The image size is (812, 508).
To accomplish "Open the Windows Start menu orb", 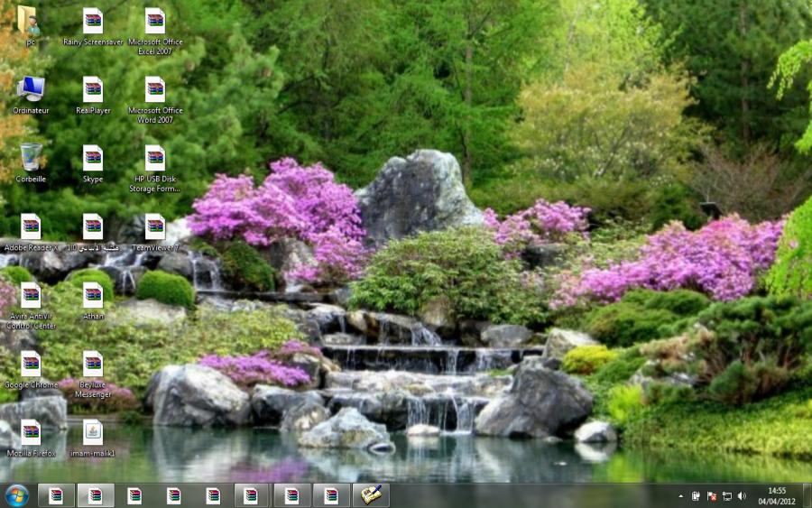I will (17, 495).
